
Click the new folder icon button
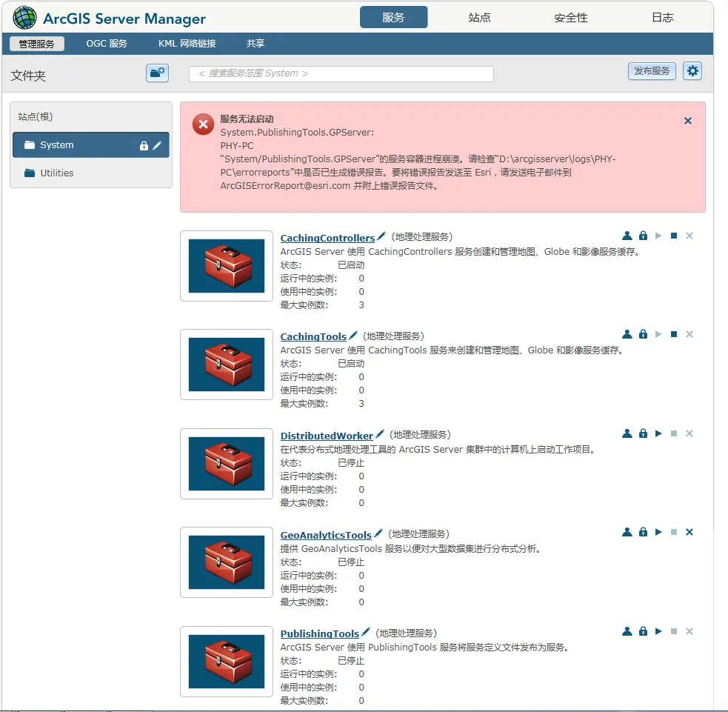pyautogui.click(x=157, y=73)
